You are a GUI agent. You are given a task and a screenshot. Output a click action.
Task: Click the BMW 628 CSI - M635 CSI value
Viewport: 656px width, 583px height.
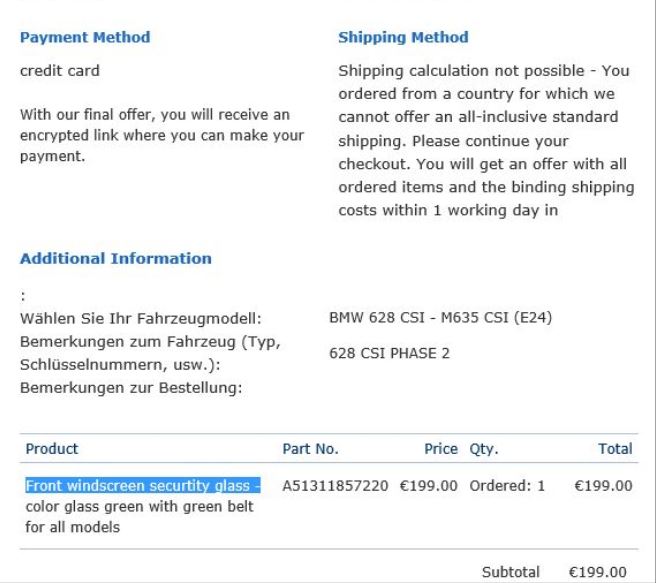point(441,319)
